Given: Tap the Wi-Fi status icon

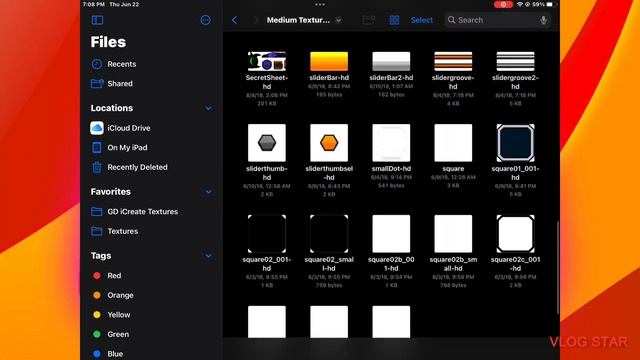Looking at the screenshot, I should [520, 4].
